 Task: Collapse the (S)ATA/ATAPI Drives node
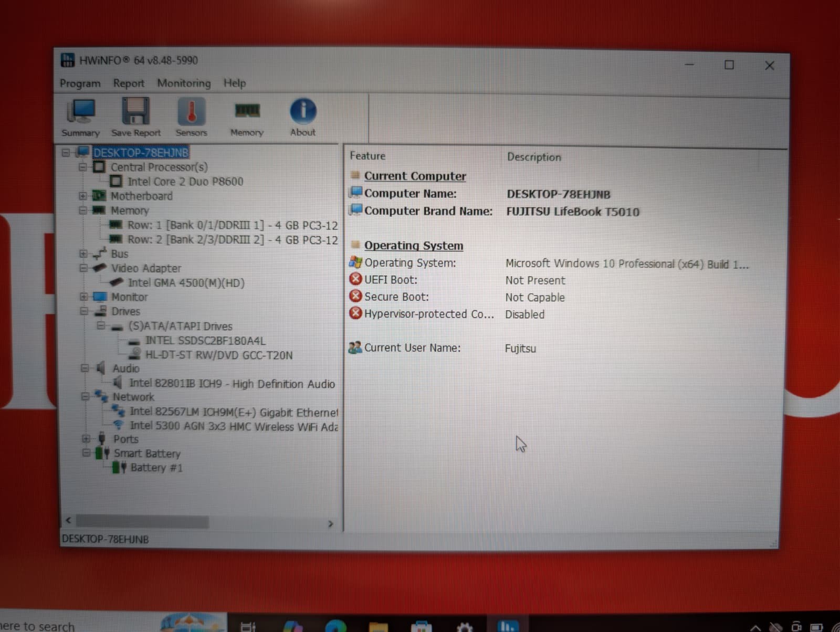point(100,325)
